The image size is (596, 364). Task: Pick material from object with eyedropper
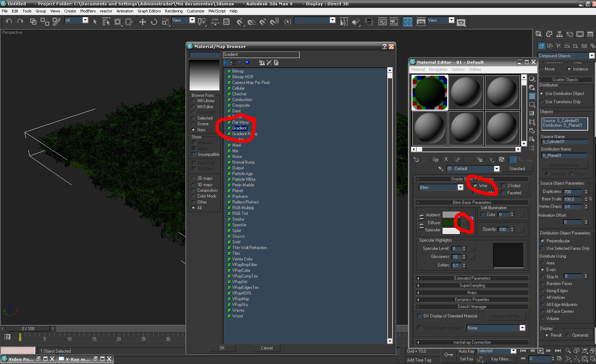coord(441,169)
